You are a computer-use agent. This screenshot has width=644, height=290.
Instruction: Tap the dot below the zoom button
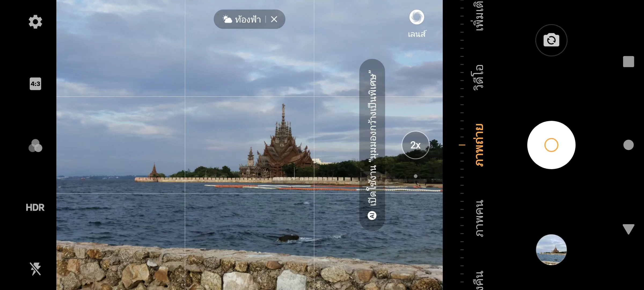(x=416, y=176)
